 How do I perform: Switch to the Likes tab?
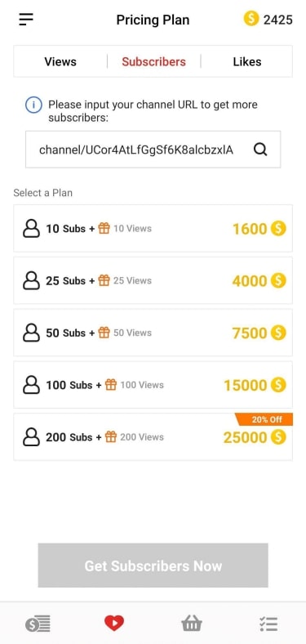[247, 61]
